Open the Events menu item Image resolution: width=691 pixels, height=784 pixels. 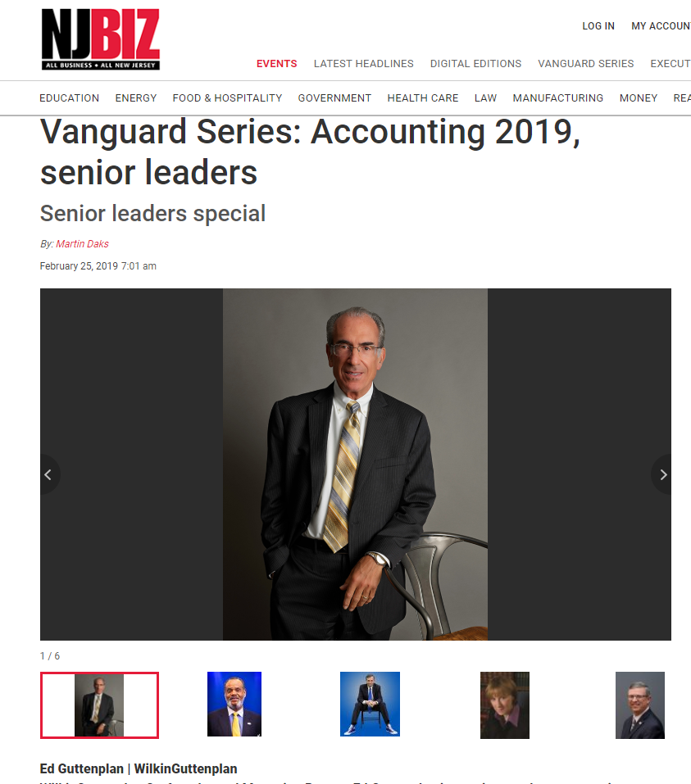tap(277, 64)
